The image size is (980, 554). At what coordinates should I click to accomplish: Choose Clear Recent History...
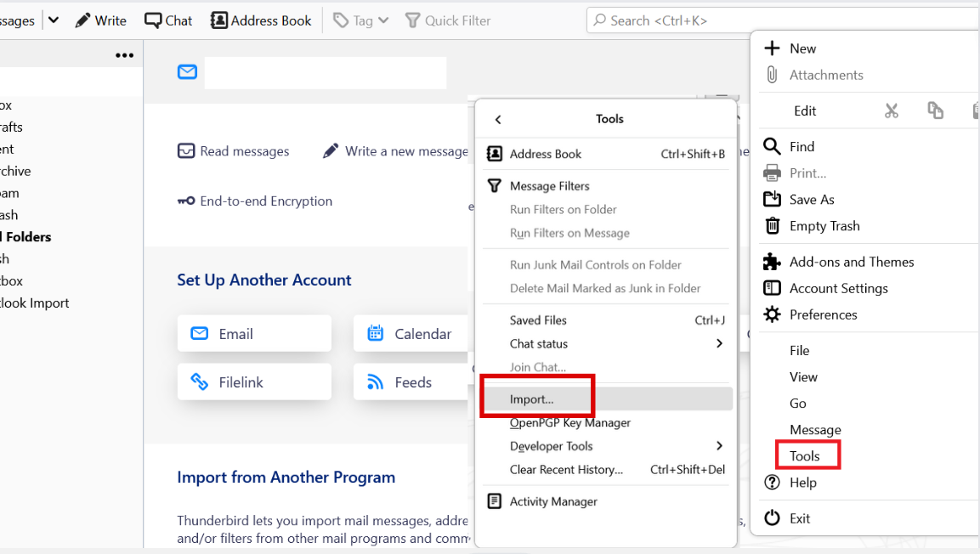pyautogui.click(x=606, y=470)
